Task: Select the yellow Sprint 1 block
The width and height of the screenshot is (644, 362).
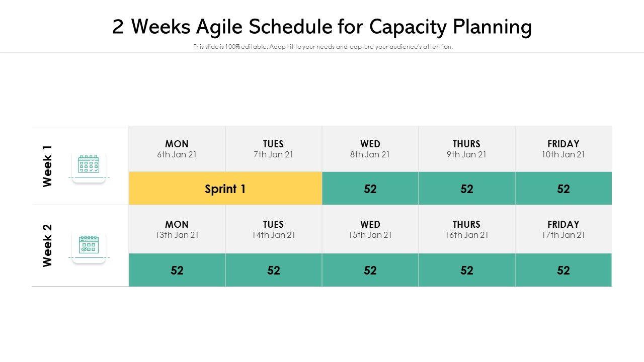Action: tap(225, 189)
